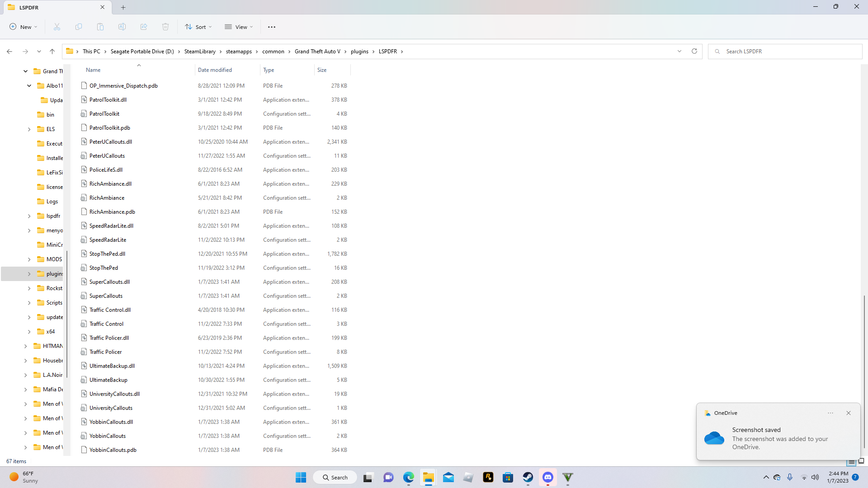Image resolution: width=868 pixels, height=488 pixels.
Task: Click the Rename icon in toolbar
Action: coord(122,27)
